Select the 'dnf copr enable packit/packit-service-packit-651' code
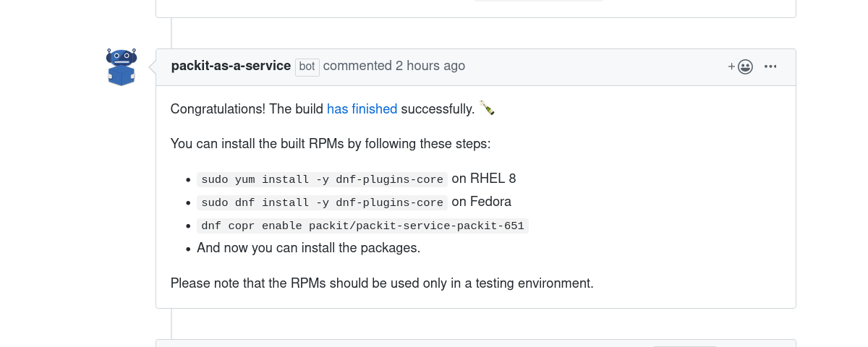This screenshot has width=868, height=347. point(362,226)
